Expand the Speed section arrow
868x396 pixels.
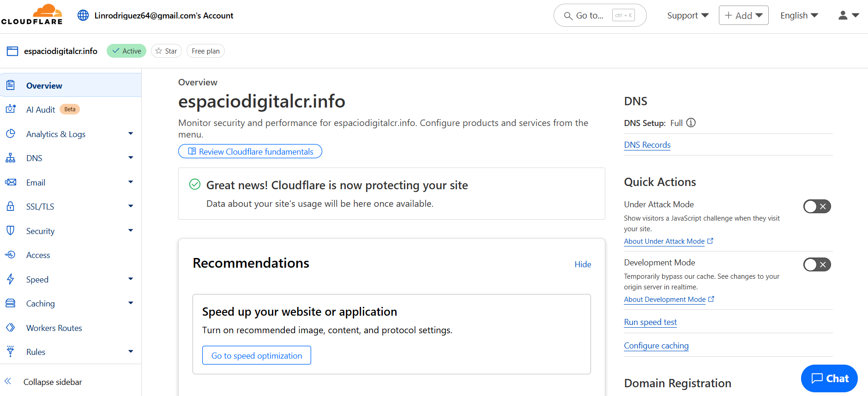[x=131, y=279]
